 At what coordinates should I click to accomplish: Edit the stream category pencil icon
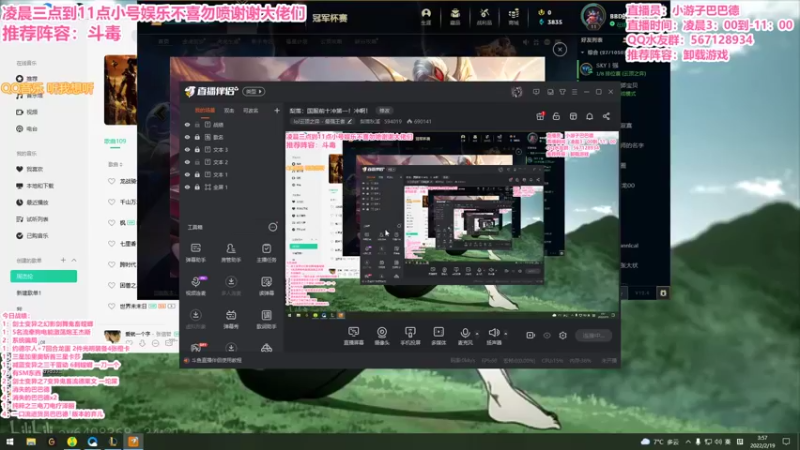coord(349,121)
